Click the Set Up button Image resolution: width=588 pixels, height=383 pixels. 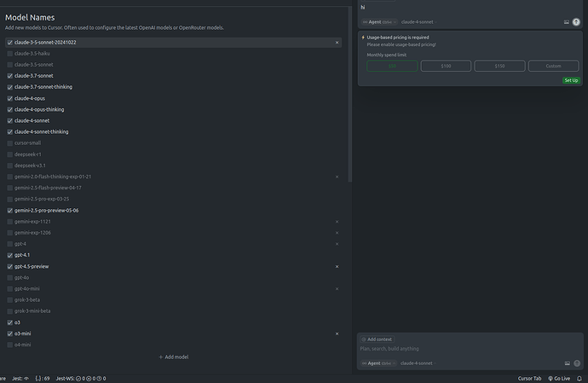[571, 80]
